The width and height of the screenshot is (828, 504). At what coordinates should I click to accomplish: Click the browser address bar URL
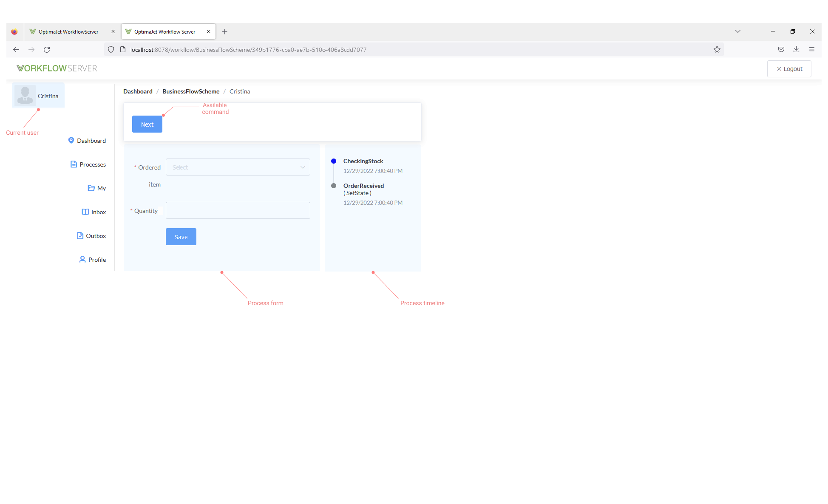point(248,50)
